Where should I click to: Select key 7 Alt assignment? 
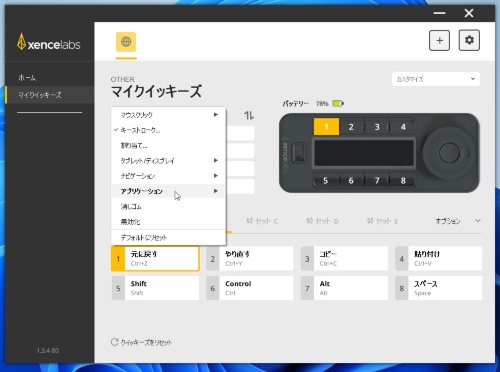344,288
